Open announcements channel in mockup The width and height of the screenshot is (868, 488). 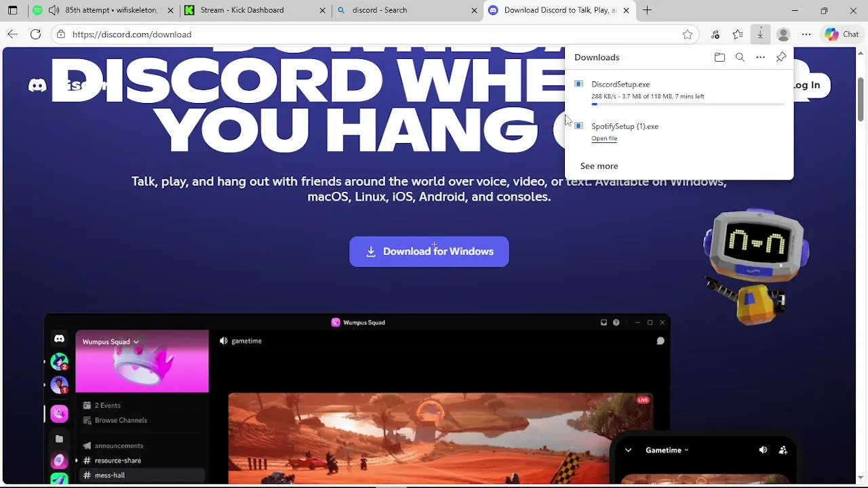(113, 446)
